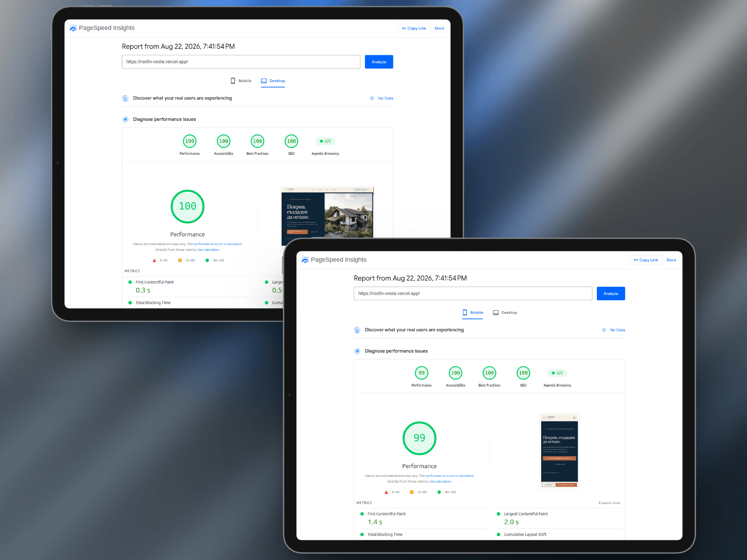
Task: Open Docs link in the upper tablet
Action: tap(439, 28)
